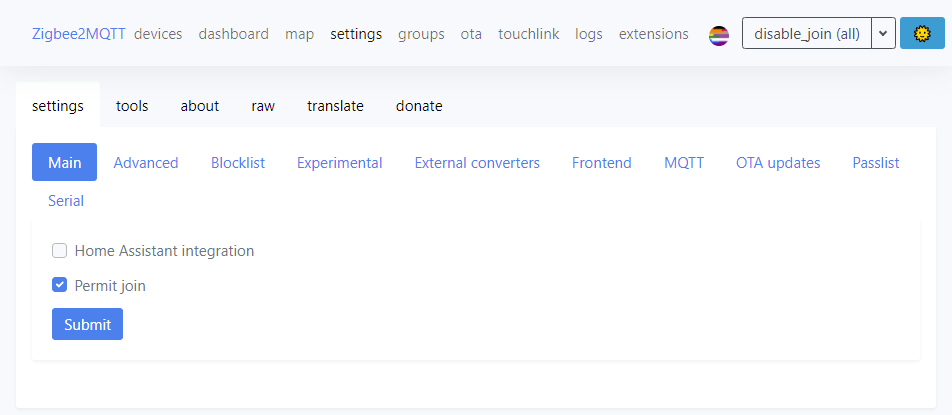Select the External converters tab

coord(477,163)
